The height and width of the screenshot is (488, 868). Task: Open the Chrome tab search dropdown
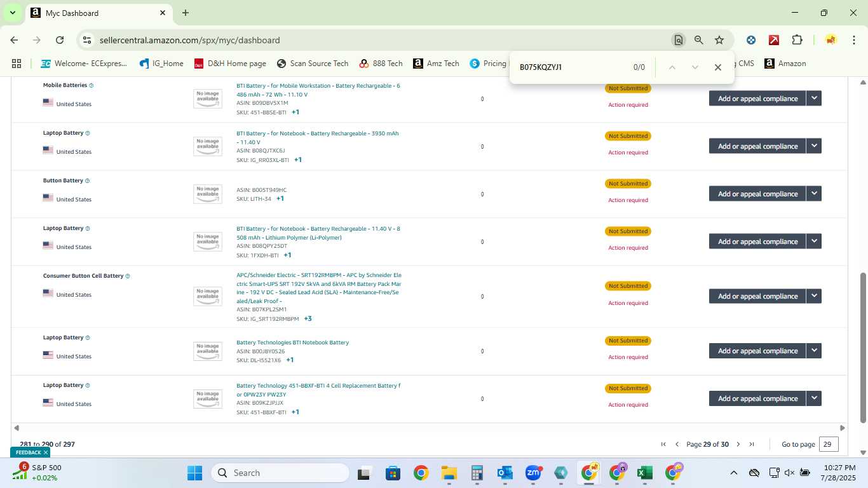(x=13, y=13)
